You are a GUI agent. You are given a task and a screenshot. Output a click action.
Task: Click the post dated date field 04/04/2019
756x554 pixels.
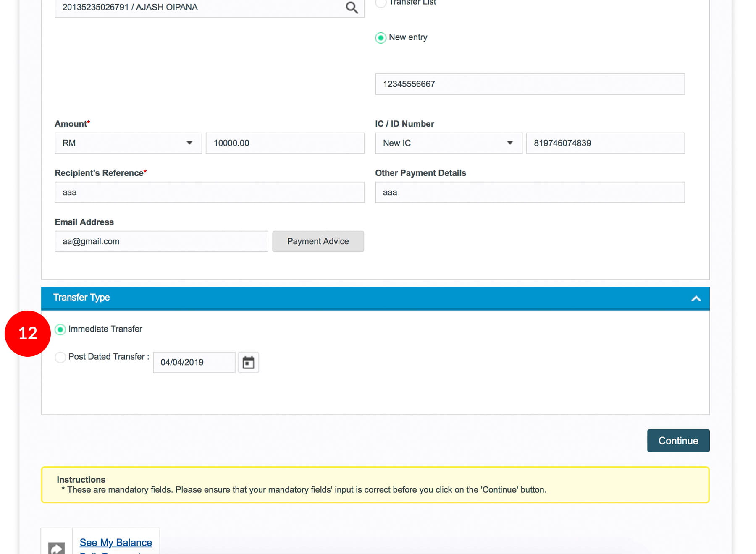[194, 362]
